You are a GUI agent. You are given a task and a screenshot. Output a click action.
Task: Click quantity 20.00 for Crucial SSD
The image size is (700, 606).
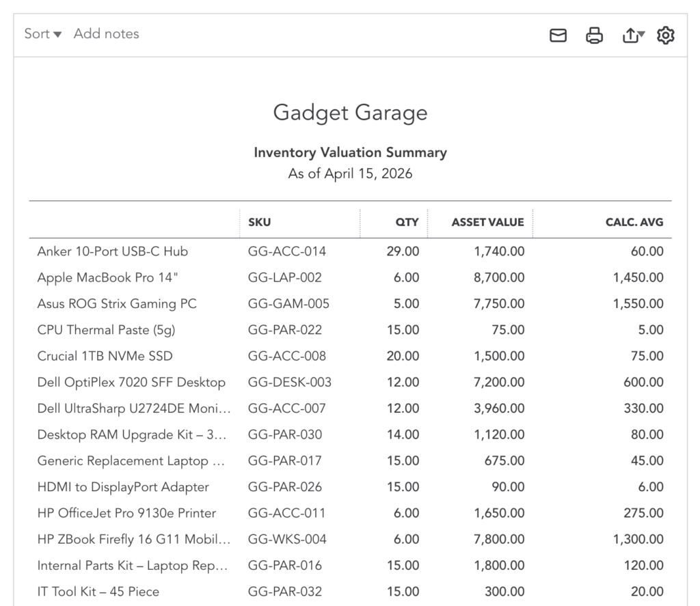403,356
